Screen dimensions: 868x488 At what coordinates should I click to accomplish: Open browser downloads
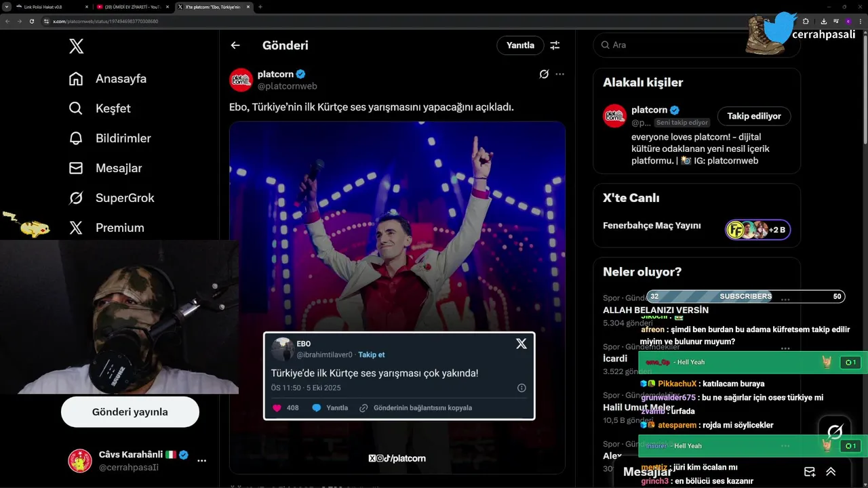[823, 21]
